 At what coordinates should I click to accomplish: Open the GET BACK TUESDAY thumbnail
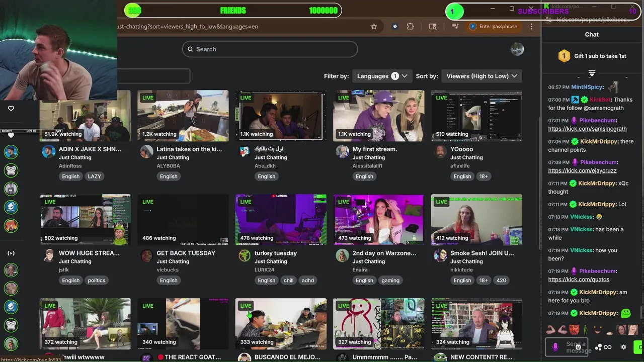pos(183,220)
